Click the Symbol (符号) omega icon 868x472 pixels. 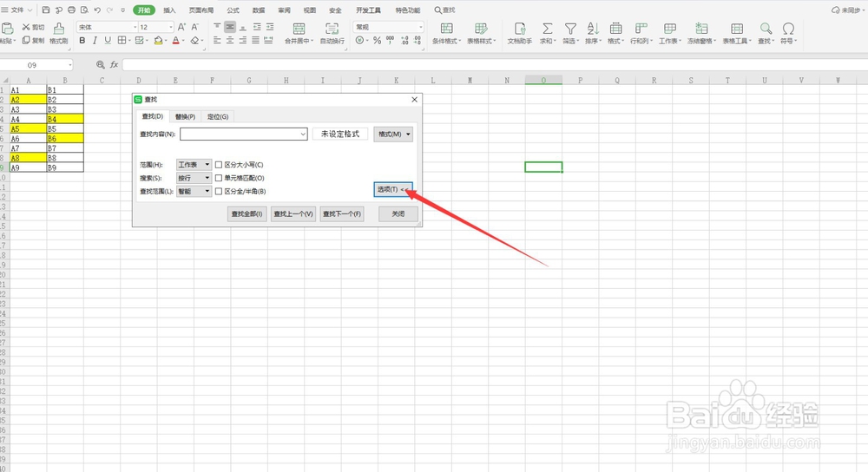click(788, 29)
